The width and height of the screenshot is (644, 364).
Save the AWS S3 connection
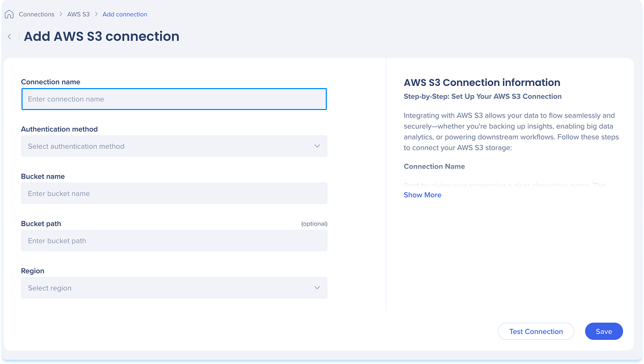[x=604, y=331]
